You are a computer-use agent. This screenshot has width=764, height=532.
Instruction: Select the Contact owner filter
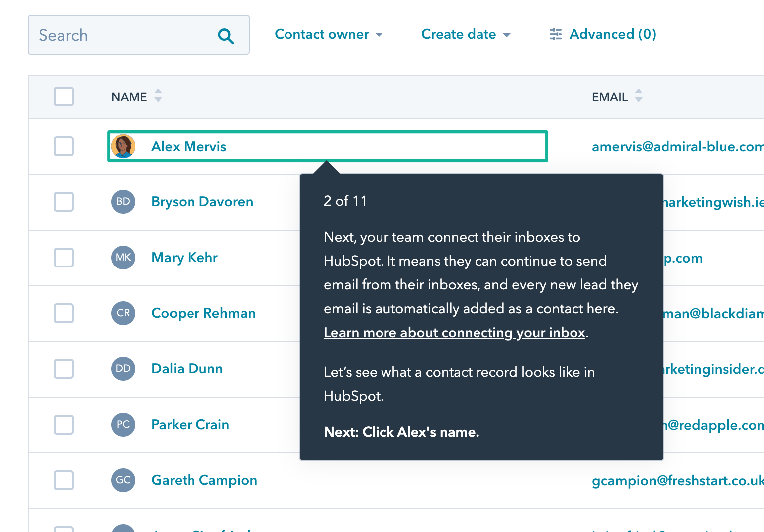[322, 34]
